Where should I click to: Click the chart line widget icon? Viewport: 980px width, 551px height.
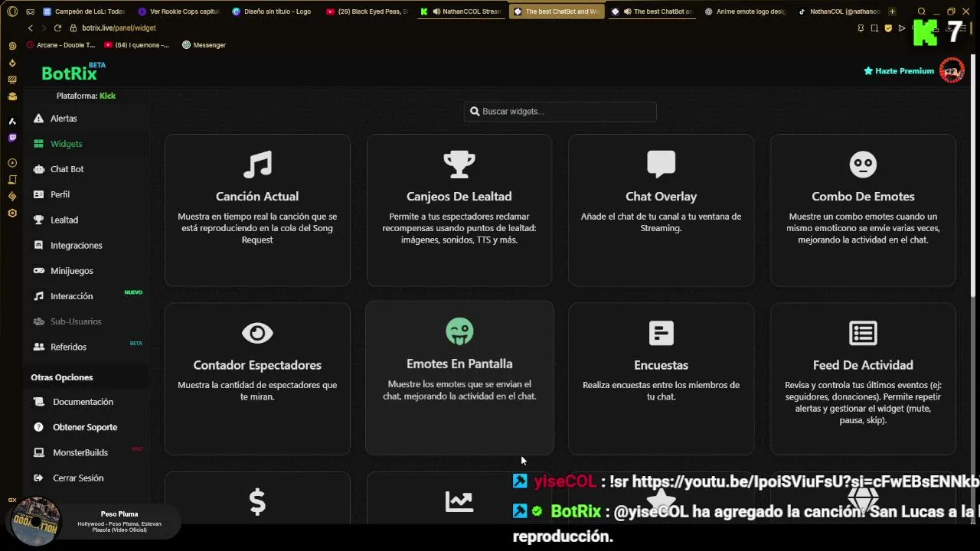(459, 501)
